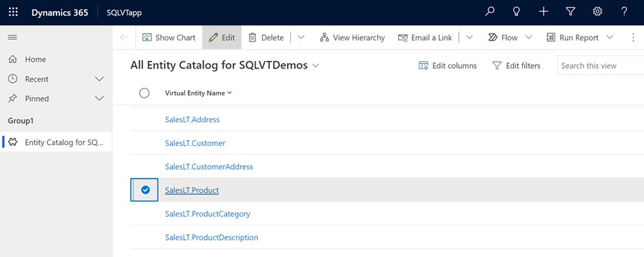
Task: Sort by Virtual Entity Name column header
Action: pyautogui.click(x=198, y=93)
